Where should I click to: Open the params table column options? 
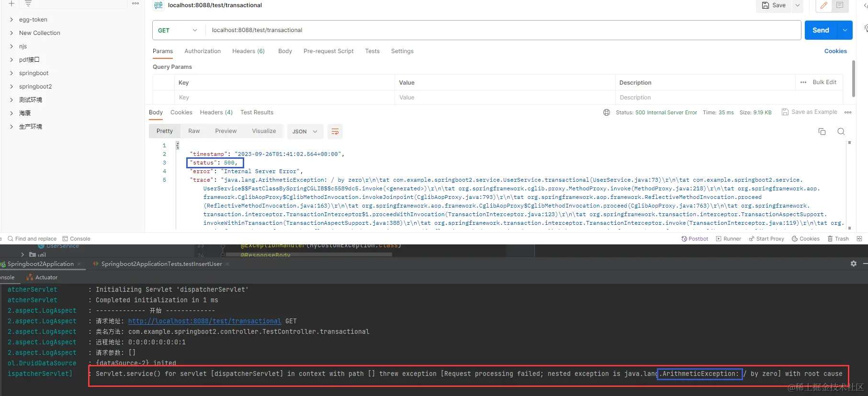click(x=803, y=82)
